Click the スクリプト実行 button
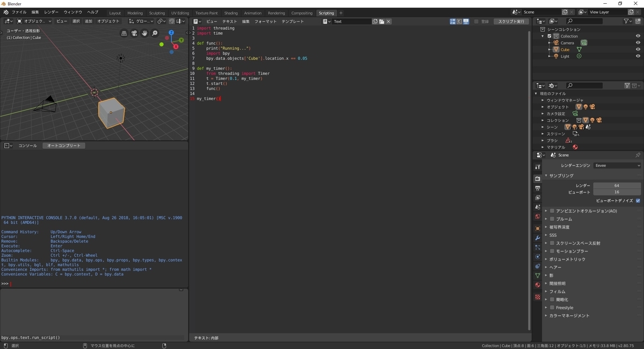The width and height of the screenshot is (644, 349). tap(511, 21)
